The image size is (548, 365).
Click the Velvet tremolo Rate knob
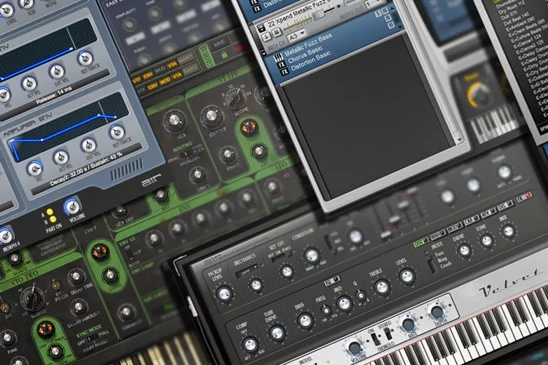point(408,324)
